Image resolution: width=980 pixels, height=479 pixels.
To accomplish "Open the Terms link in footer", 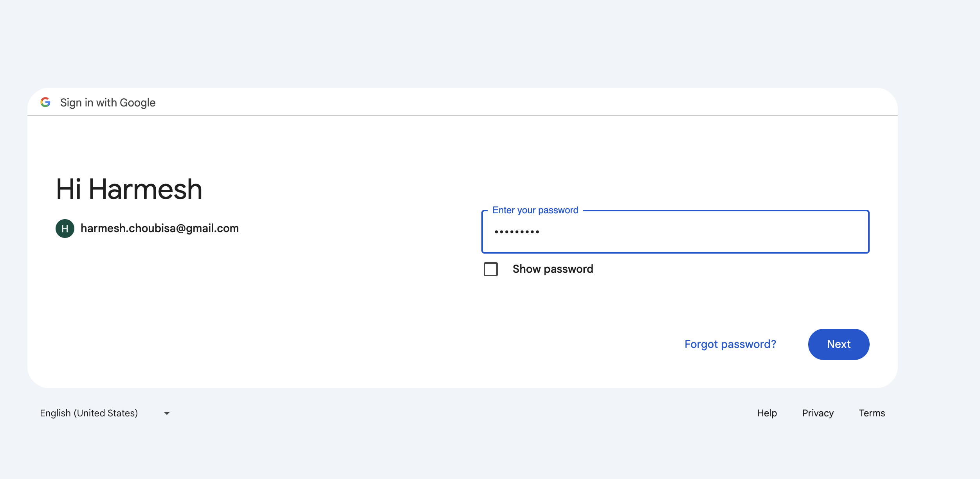I will click(x=872, y=413).
